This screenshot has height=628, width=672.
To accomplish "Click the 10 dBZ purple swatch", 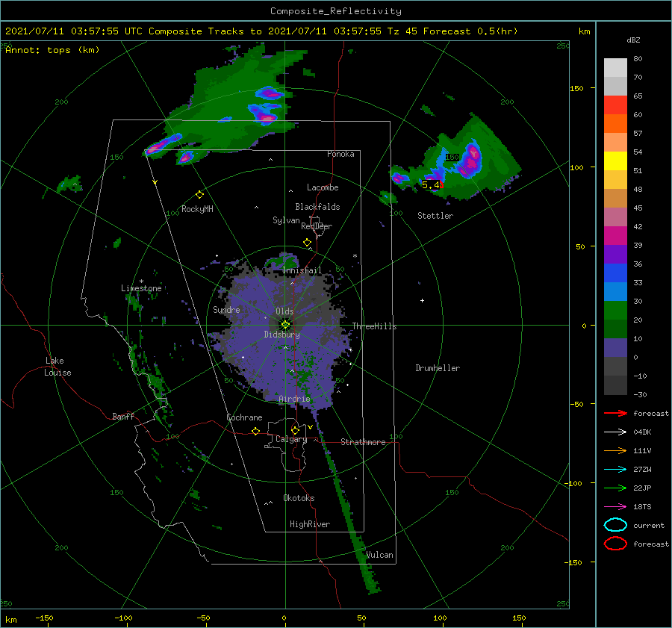I will tap(615, 347).
